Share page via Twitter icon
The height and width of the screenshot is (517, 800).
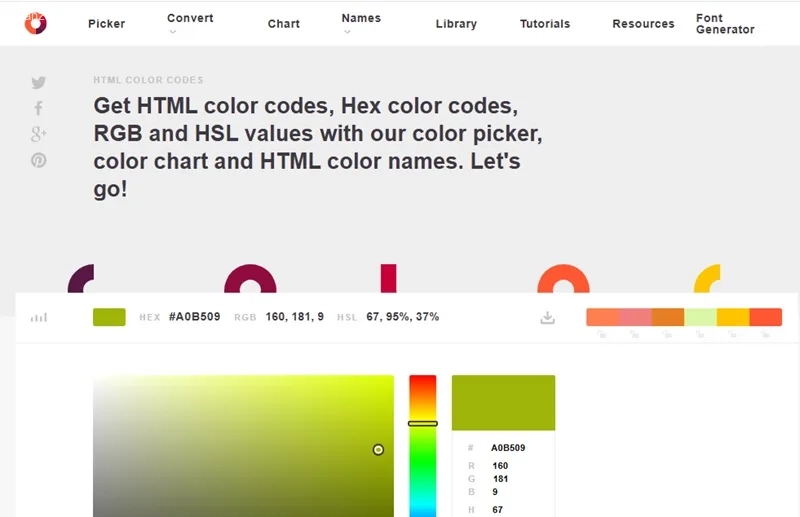point(38,83)
